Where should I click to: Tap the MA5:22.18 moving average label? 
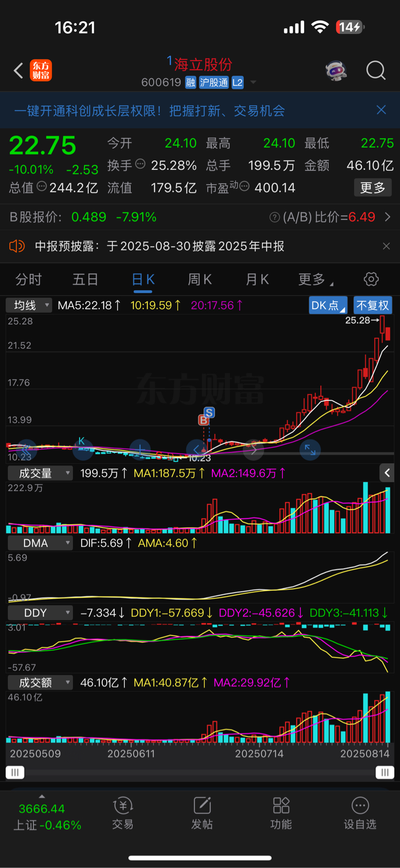point(89,305)
